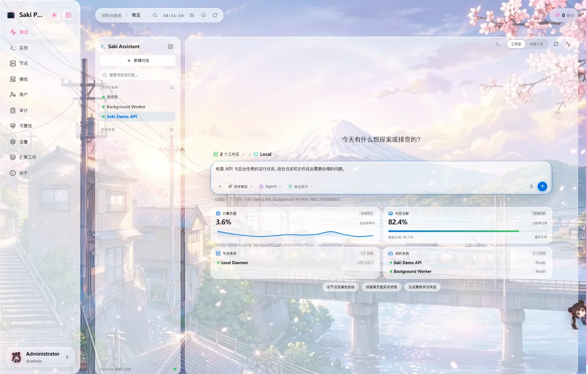The image size is (588, 374).
Task: Click the memory usage progress bar
Action: pos(467,231)
